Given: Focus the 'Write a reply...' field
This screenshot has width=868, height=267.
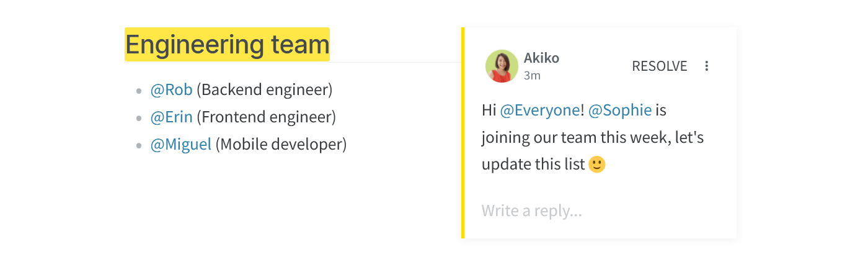Looking at the screenshot, I should coord(600,211).
